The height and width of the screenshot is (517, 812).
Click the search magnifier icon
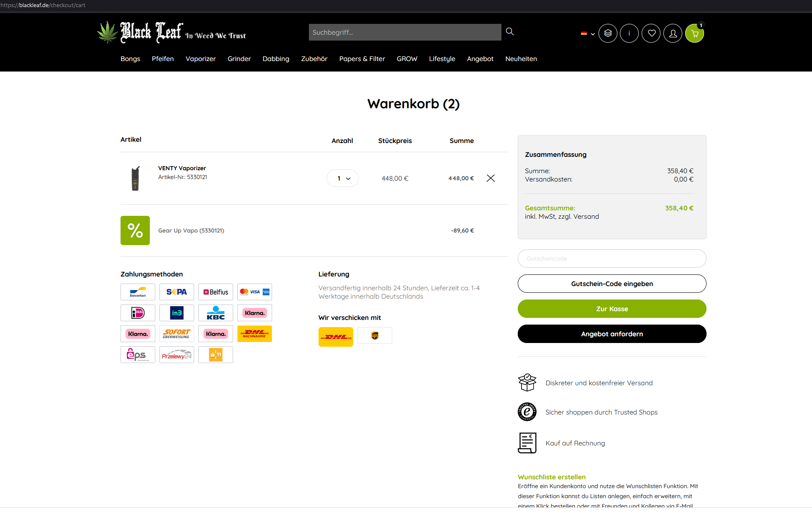pos(509,32)
